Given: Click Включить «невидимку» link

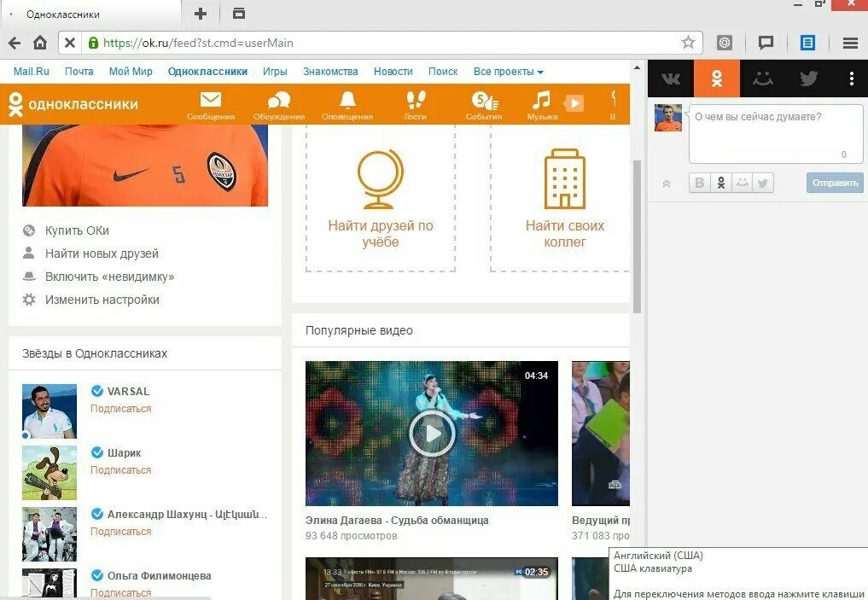Looking at the screenshot, I should click(x=109, y=277).
